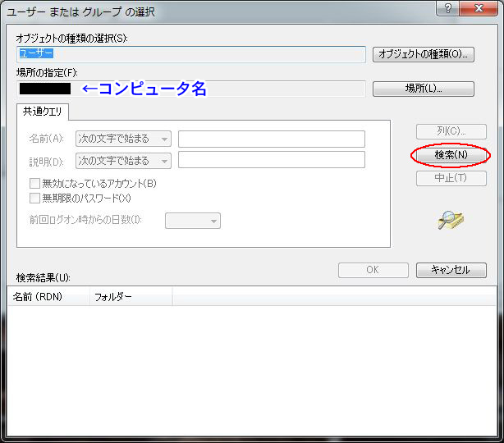Open 前回ログオン時からの日数 dropdown

point(193,221)
